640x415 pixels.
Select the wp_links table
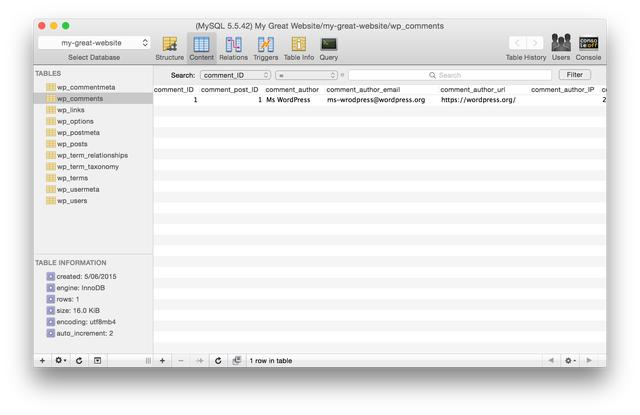(x=93, y=110)
